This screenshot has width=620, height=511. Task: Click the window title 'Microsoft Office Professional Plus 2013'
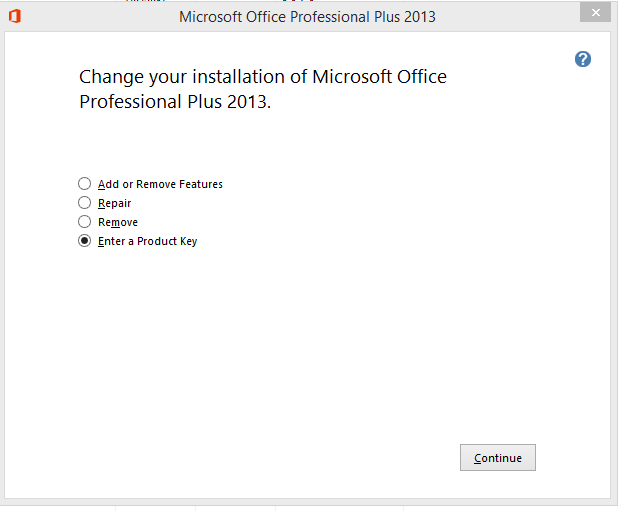pyautogui.click(x=307, y=17)
